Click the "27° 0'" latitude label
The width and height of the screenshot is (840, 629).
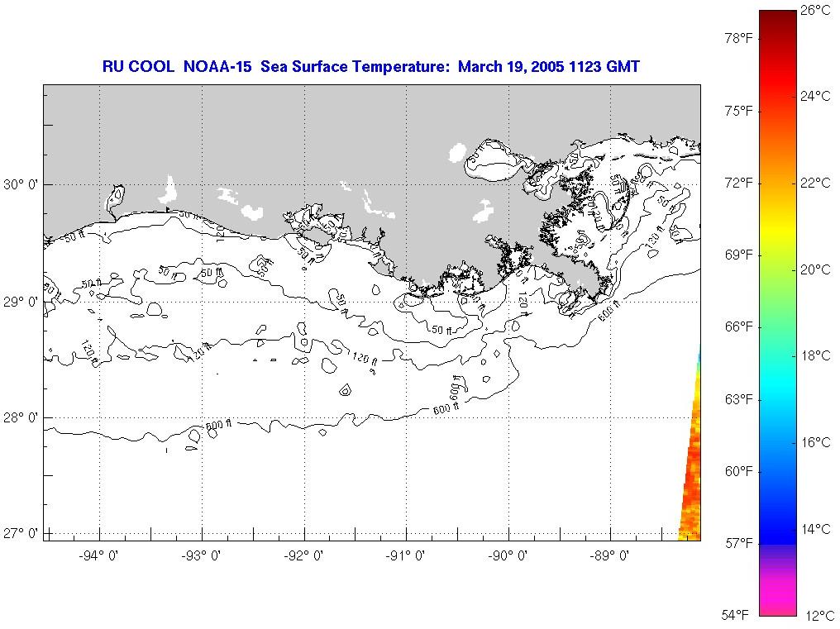[21, 534]
